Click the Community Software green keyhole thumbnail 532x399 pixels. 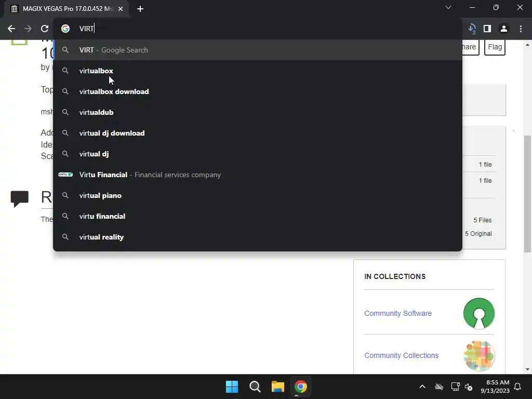click(478, 313)
